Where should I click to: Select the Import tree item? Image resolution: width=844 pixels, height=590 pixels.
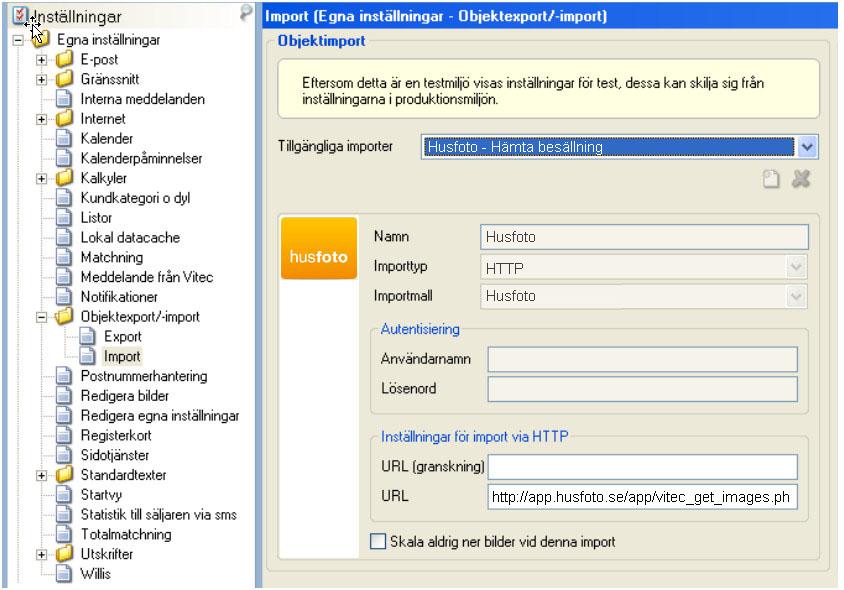pyautogui.click(x=122, y=356)
